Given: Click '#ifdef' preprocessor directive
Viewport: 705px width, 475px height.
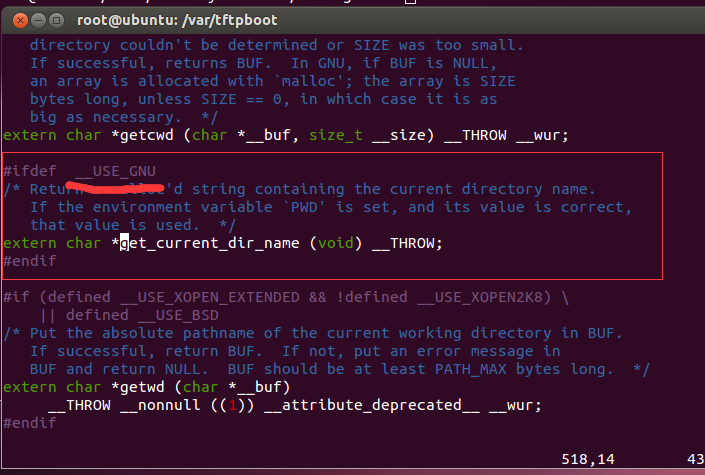Looking at the screenshot, I should coord(30,171).
